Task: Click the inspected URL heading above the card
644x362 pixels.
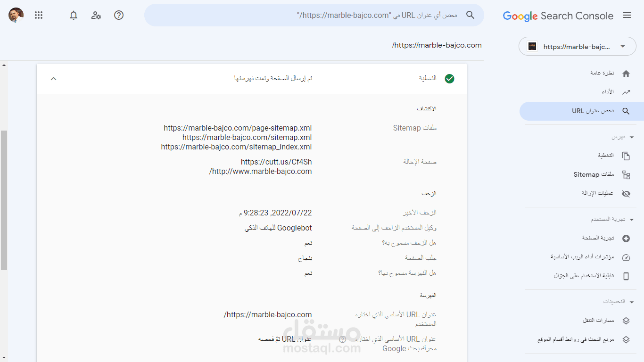Action: [437, 45]
